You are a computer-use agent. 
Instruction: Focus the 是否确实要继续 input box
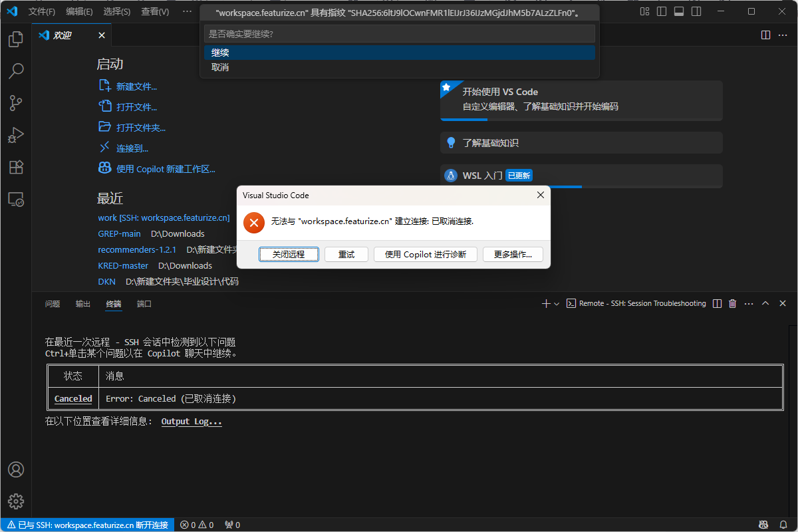pyautogui.click(x=400, y=33)
